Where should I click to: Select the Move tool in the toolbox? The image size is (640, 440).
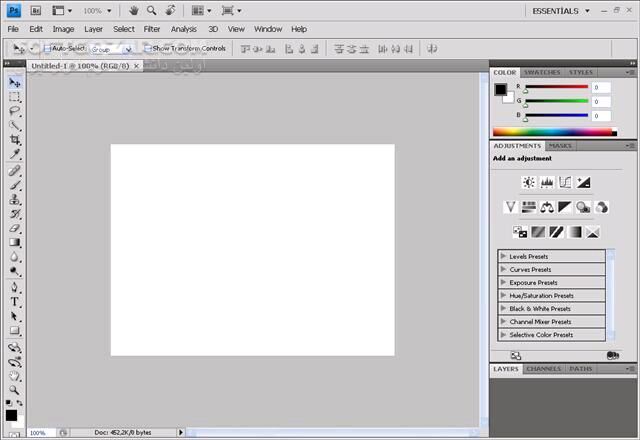15,83
